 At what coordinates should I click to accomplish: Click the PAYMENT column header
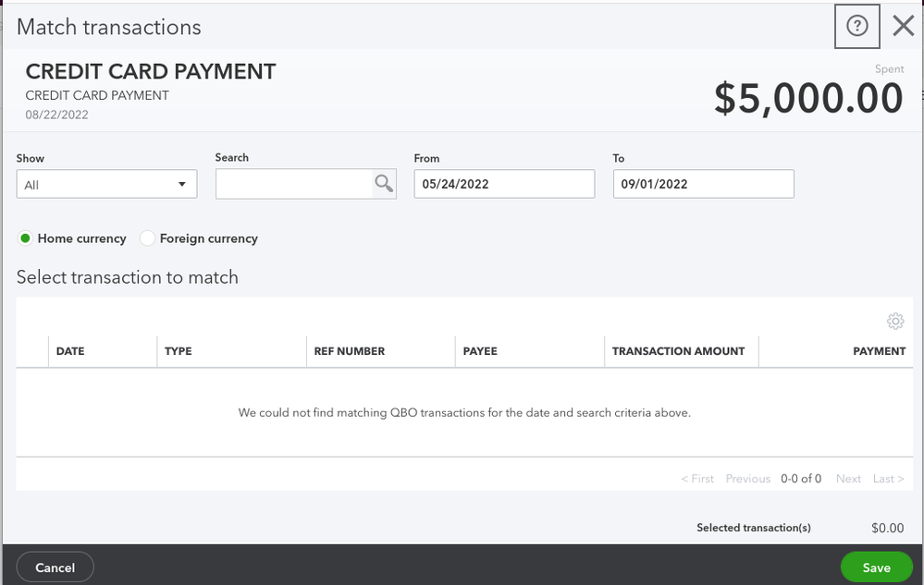pyautogui.click(x=879, y=351)
